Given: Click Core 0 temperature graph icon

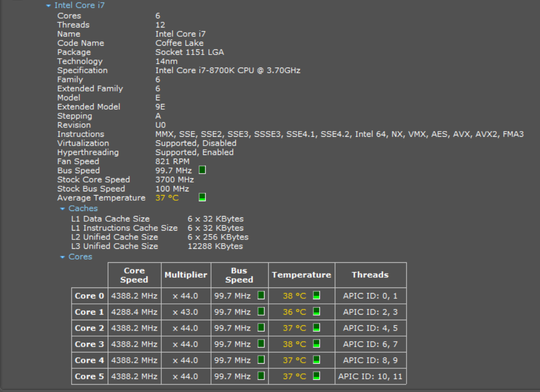Looking at the screenshot, I should tap(317, 295).
